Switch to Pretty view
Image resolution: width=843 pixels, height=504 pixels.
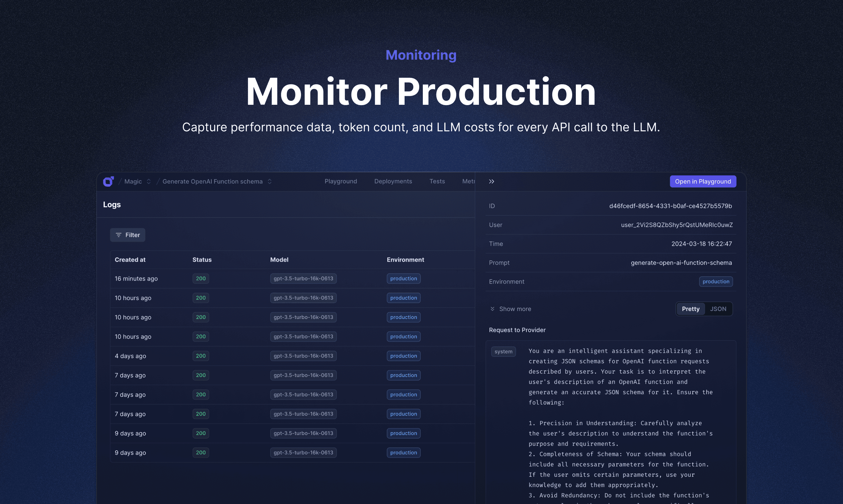click(690, 309)
